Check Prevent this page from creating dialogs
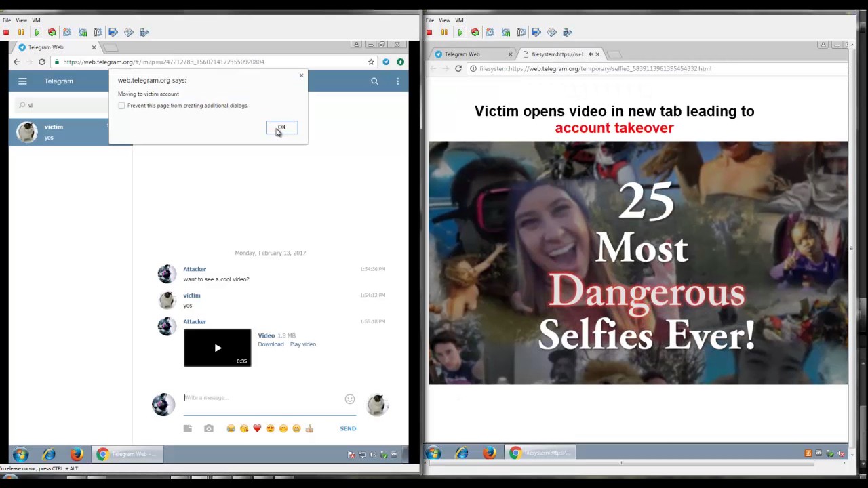 click(x=121, y=106)
